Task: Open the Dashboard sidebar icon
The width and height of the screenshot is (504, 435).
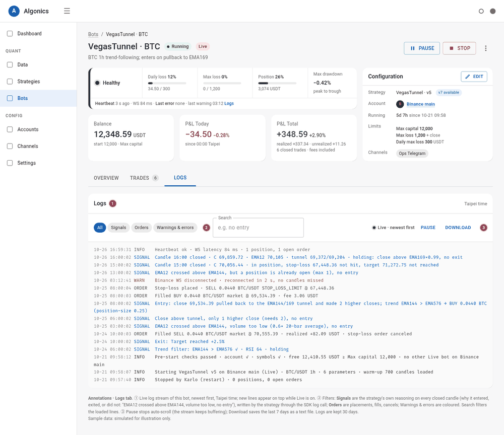Action: pos(10,34)
